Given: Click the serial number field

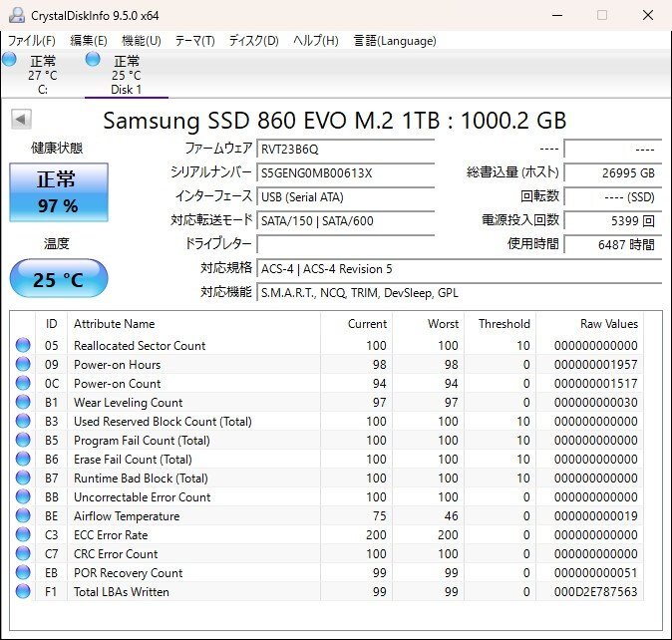Looking at the screenshot, I should 345,172.
